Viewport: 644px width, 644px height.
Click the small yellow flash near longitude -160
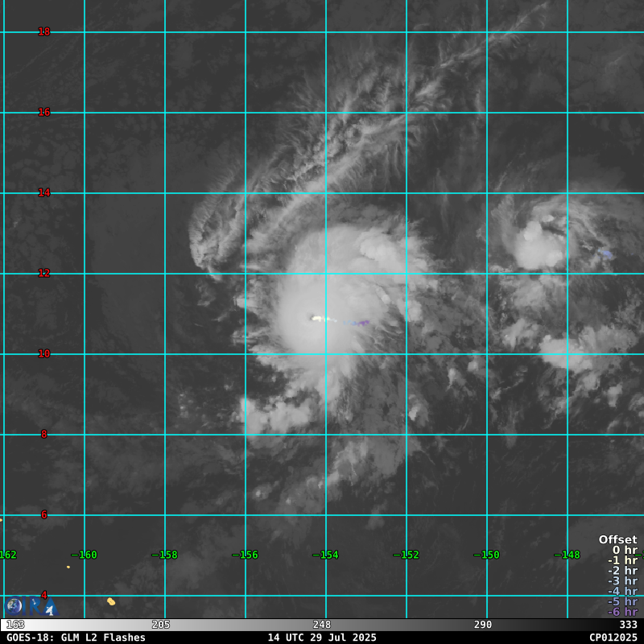click(x=68, y=567)
